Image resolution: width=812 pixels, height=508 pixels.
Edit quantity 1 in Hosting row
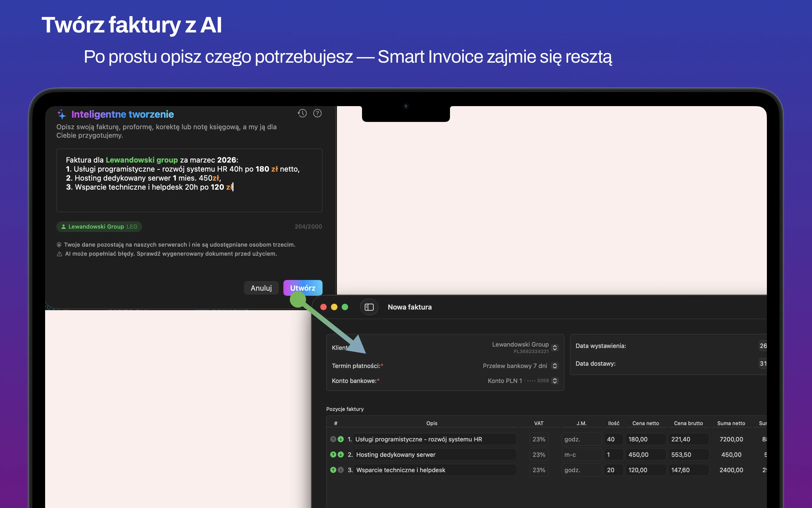(614, 455)
